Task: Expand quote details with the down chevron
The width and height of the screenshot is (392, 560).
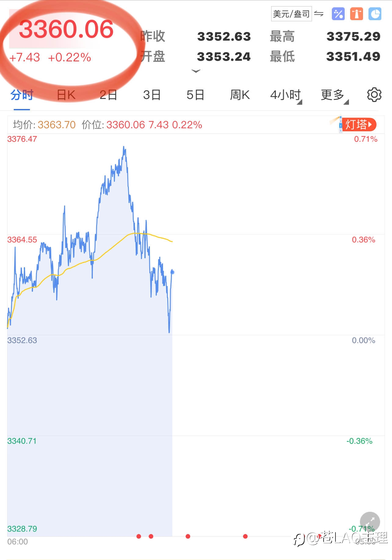Action: 196,71
